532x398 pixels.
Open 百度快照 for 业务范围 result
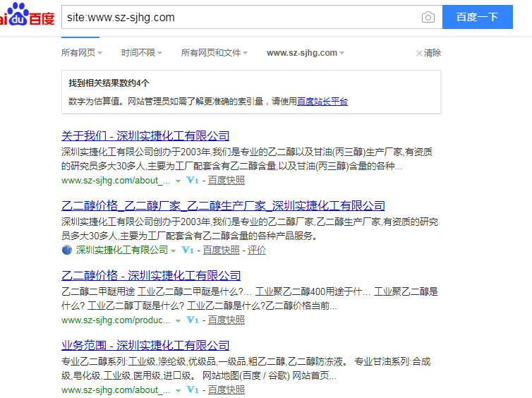click(x=226, y=390)
